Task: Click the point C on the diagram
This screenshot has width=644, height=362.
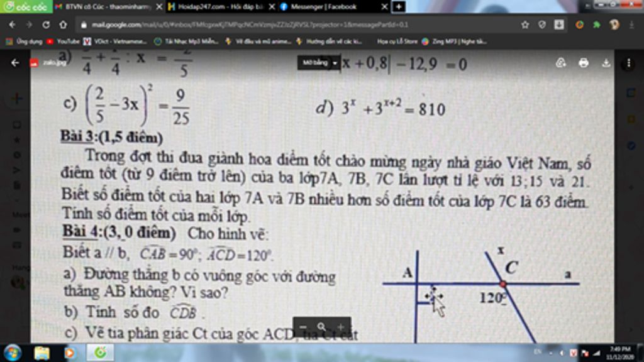Action: (503, 283)
